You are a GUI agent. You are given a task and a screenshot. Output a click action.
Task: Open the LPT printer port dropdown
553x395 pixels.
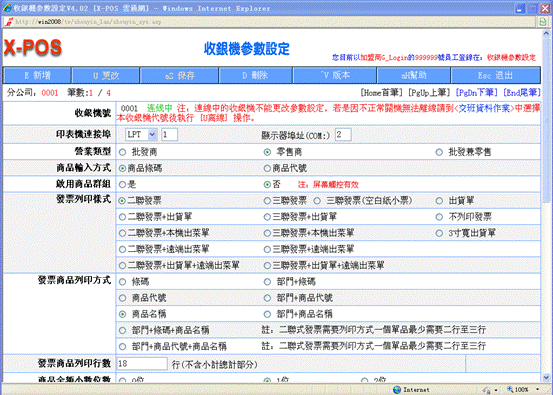152,134
